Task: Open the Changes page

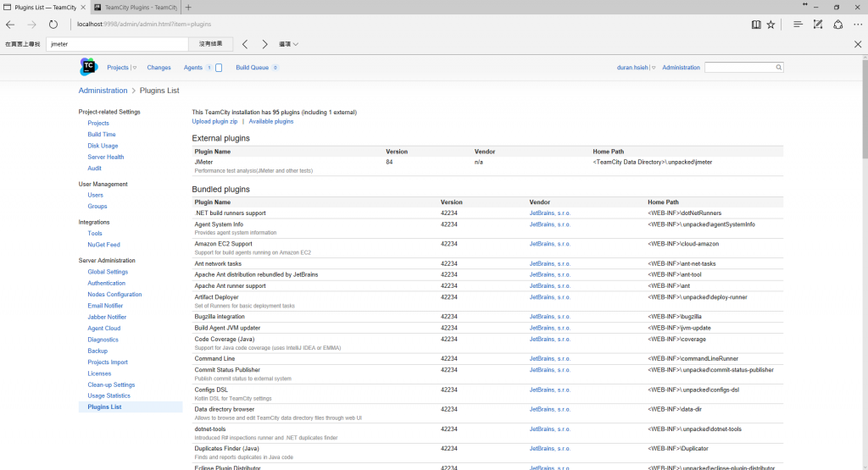Action: (x=159, y=68)
